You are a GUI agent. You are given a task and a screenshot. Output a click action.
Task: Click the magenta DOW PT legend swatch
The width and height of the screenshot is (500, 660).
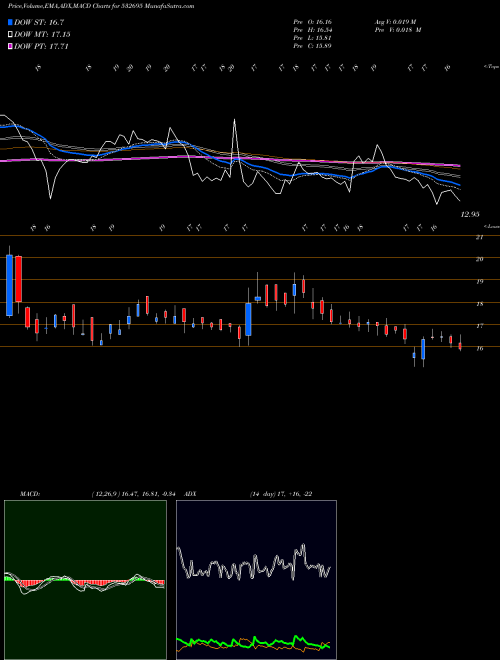[10, 46]
